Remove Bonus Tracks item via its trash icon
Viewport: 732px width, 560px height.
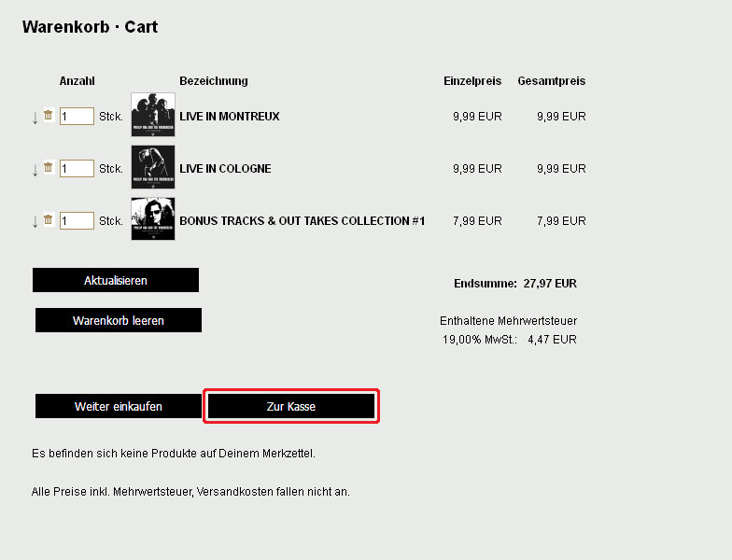48,220
